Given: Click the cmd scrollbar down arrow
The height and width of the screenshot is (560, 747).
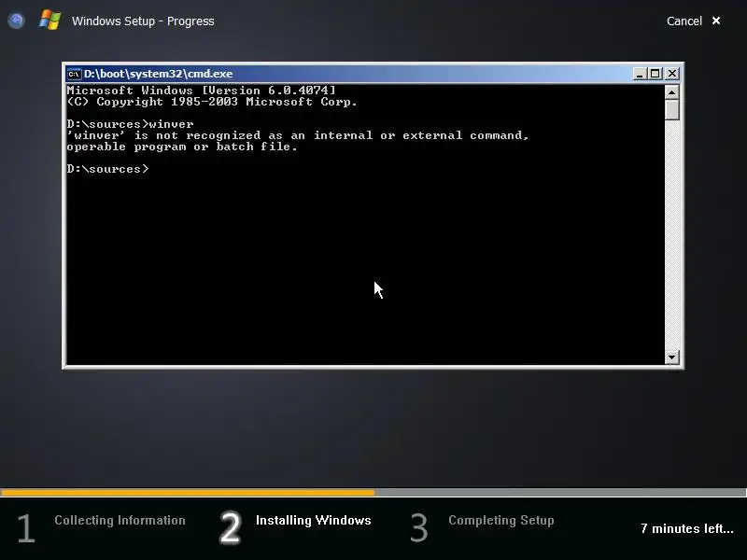Looking at the screenshot, I should [671, 357].
